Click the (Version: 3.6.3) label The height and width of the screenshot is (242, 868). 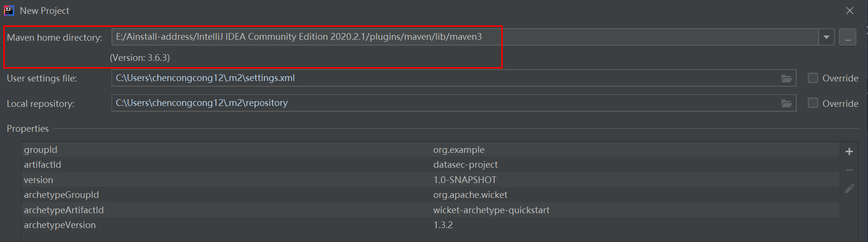[140, 58]
